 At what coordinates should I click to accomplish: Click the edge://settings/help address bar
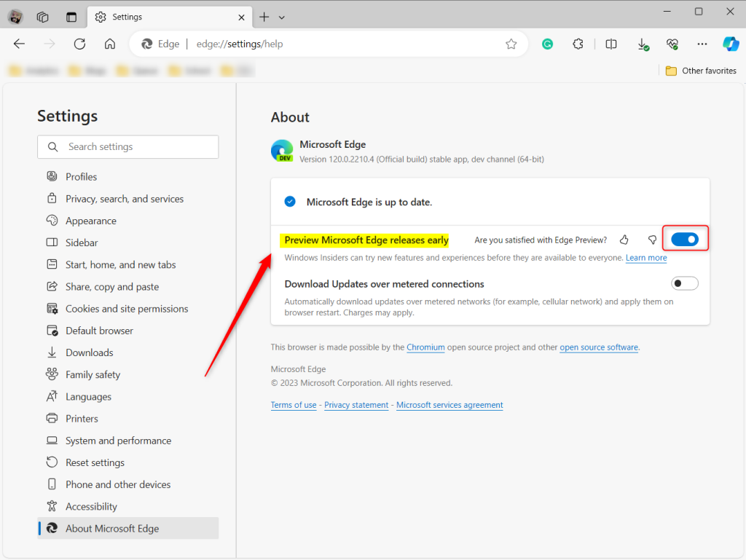pos(329,44)
